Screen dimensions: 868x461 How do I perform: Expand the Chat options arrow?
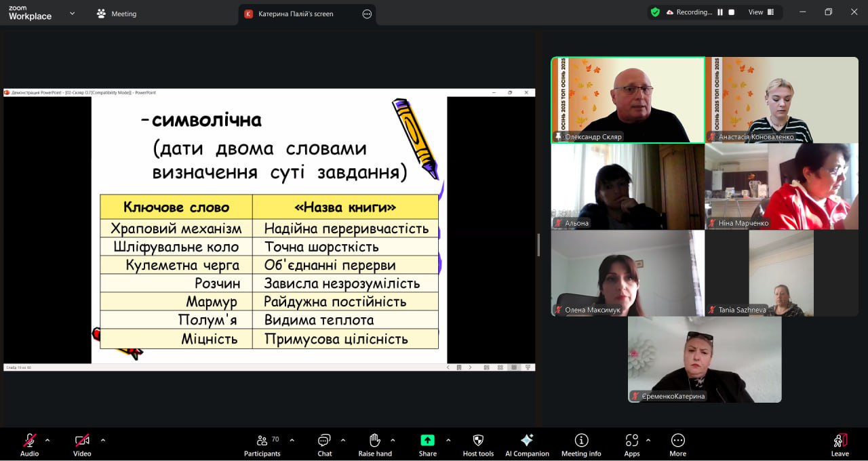(343, 440)
